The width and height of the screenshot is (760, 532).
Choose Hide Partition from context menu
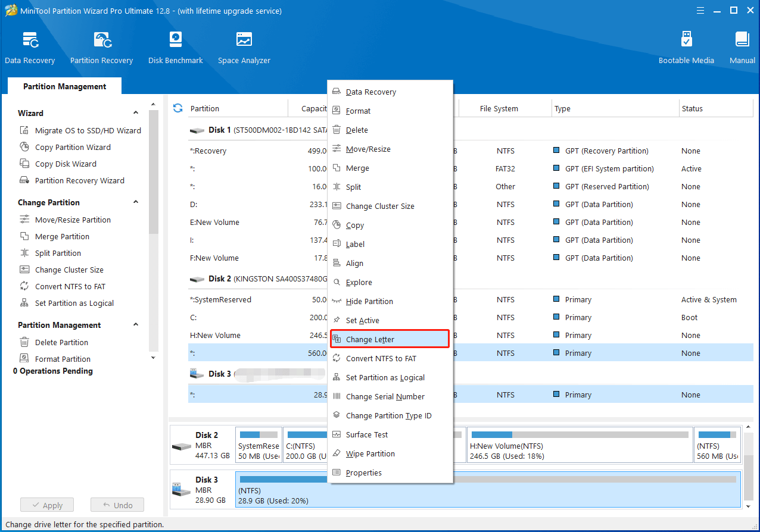[x=390, y=301]
